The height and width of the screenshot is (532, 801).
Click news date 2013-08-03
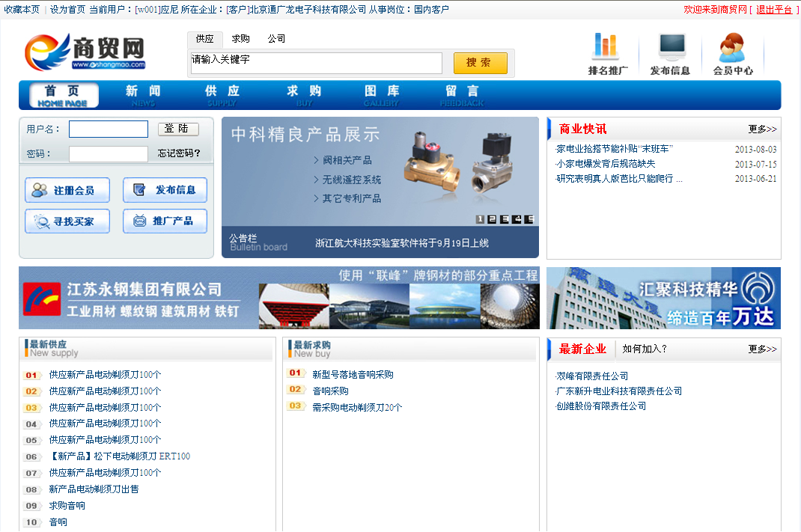[x=755, y=149]
